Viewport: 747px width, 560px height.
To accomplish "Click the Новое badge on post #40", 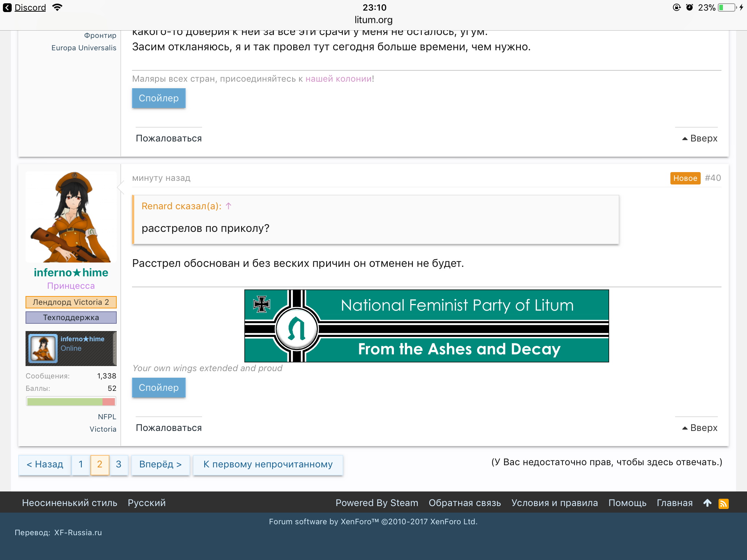I will click(685, 178).
